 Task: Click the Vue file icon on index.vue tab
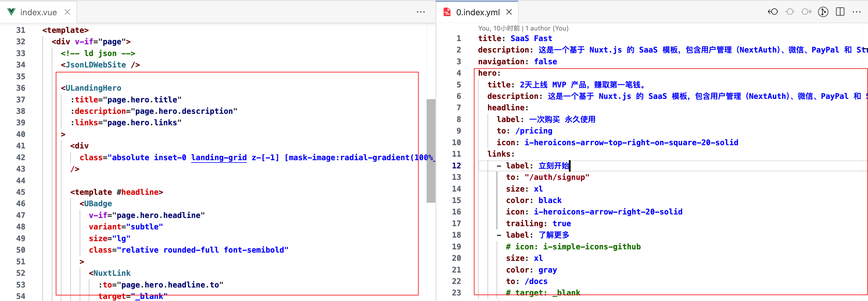pos(11,12)
